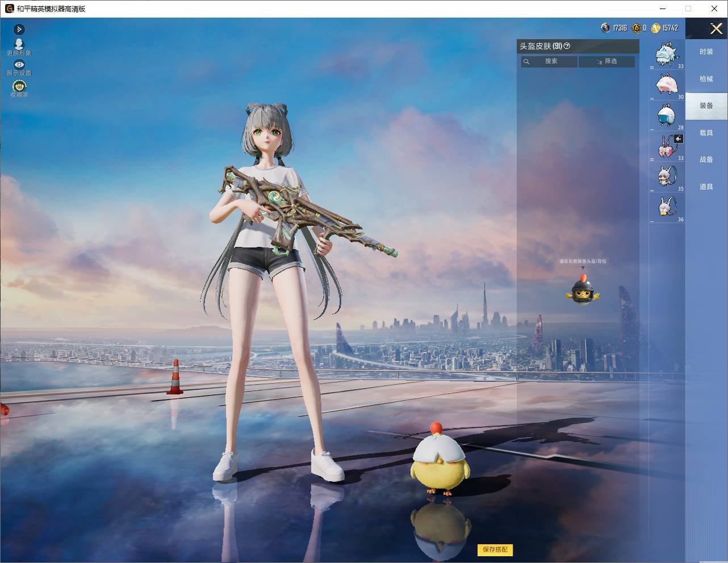Click the help icon beside 头盔皮肤
The width and height of the screenshot is (728, 563).
point(567,46)
